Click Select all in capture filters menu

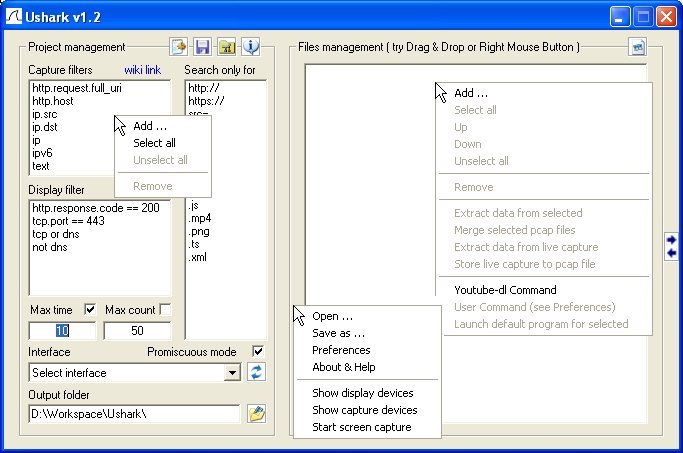[x=154, y=143]
